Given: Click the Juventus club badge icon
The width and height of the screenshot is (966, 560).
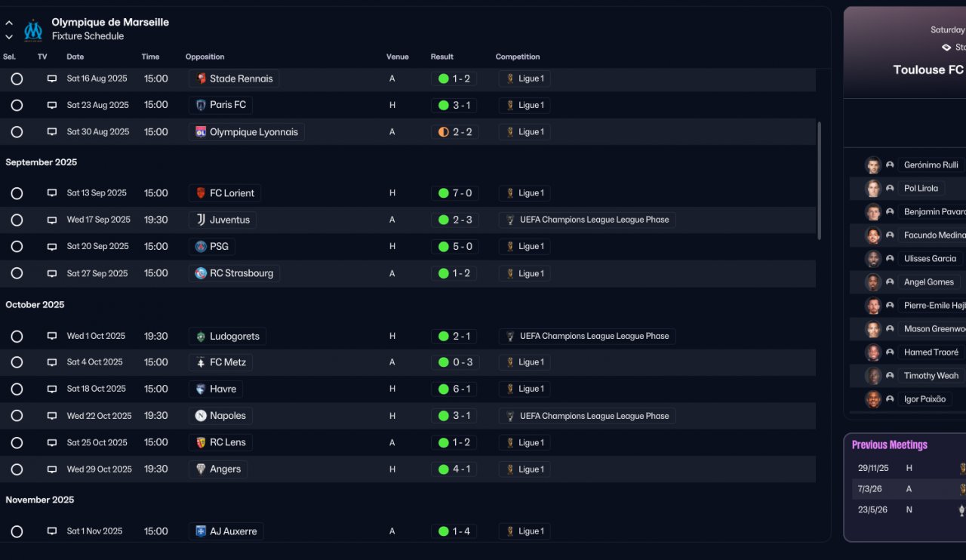Looking at the screenshot, I should (x=201, y=220).
